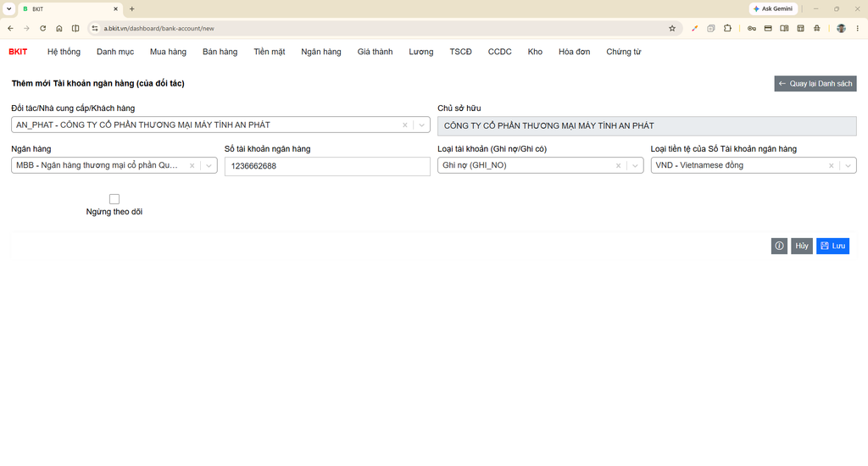Open the AN_PHAT partner combo box
868x466 pixels.
pyautogui.click(x=221, y=125)
